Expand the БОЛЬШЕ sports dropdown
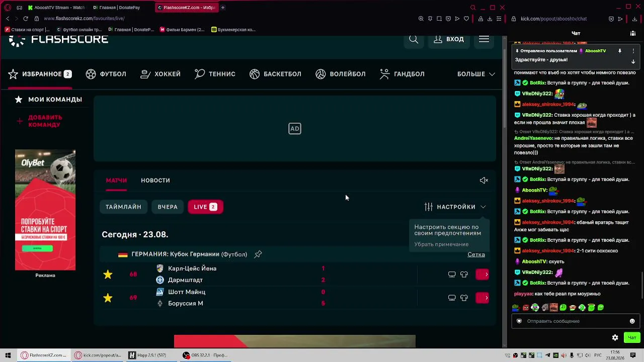This screenshot has height=362, width=644. 476,74
